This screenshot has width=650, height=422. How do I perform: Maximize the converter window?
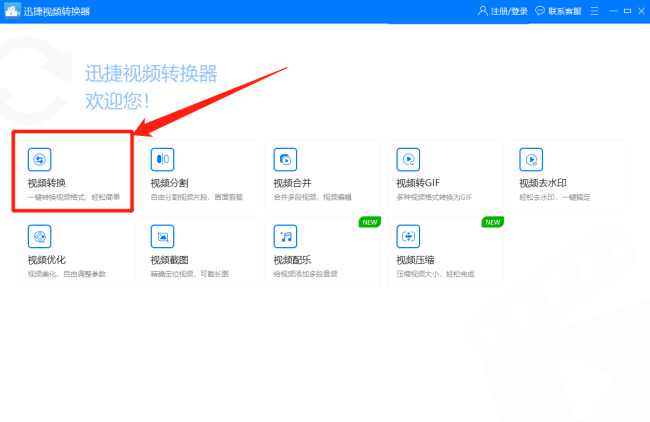tap(628, 11)
